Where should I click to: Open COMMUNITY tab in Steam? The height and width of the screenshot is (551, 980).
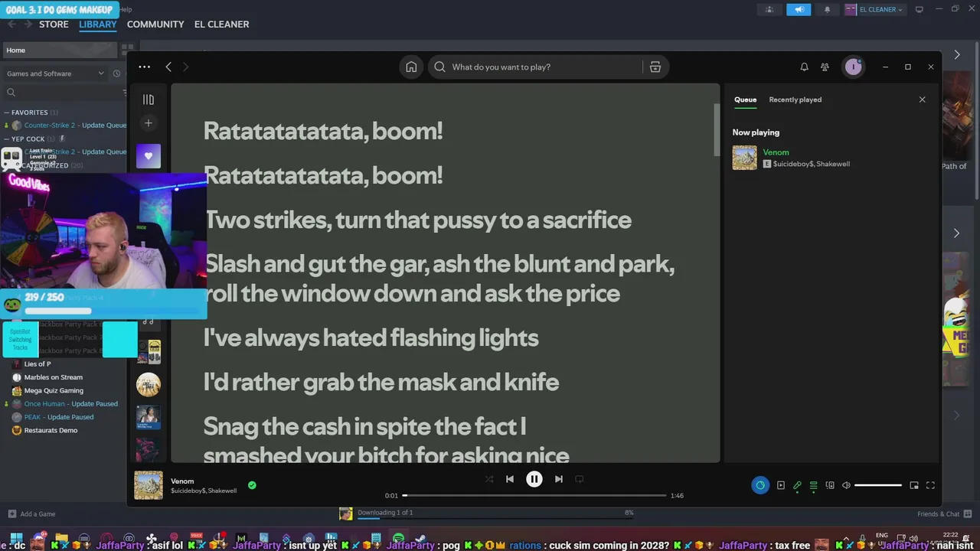[x=155, y=24]
